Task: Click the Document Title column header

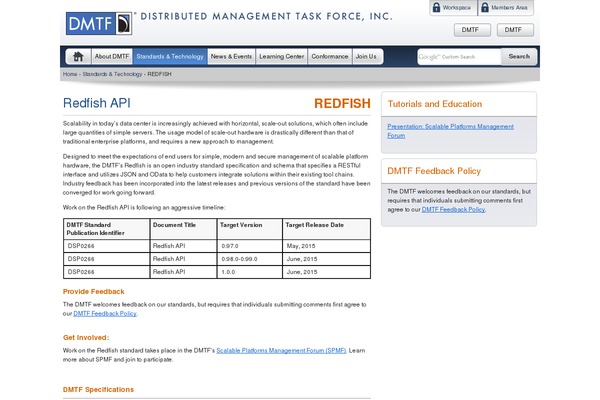Action: point(183,229)
